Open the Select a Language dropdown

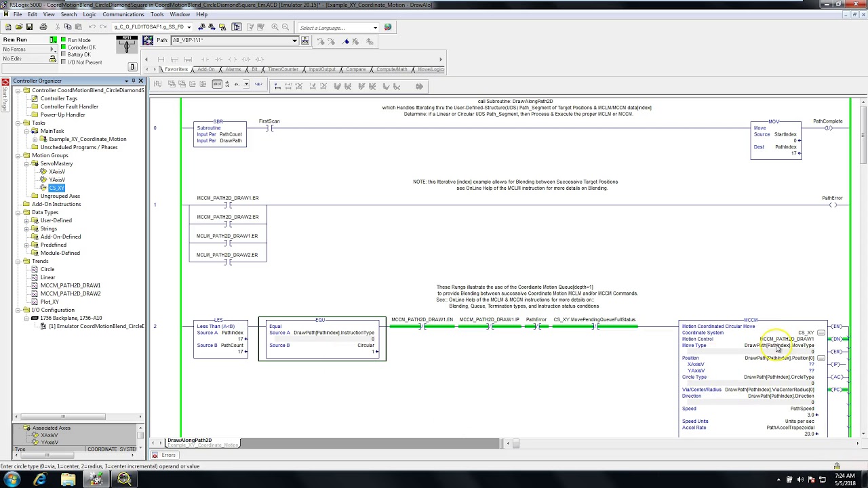coord(375,28)
